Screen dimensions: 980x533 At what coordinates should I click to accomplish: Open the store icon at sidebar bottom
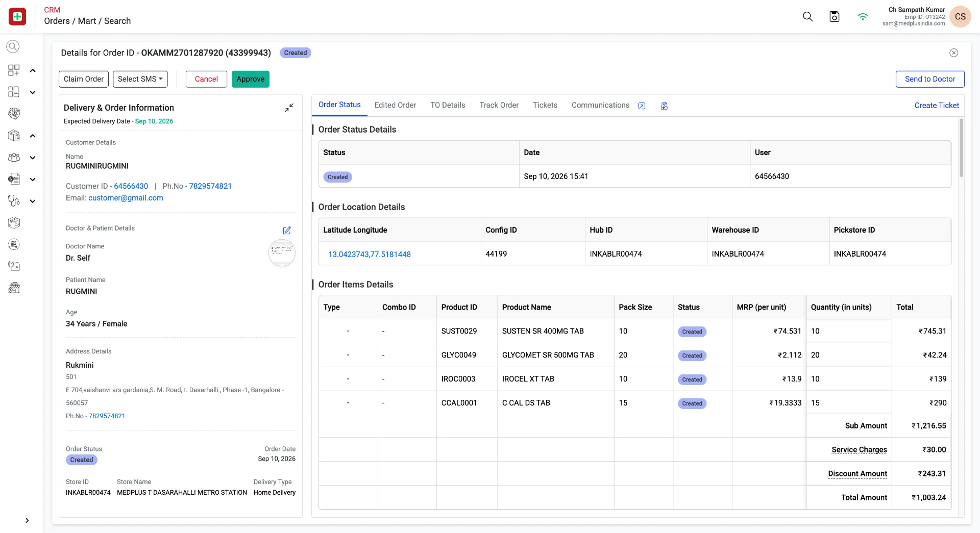tap(14, 288)
